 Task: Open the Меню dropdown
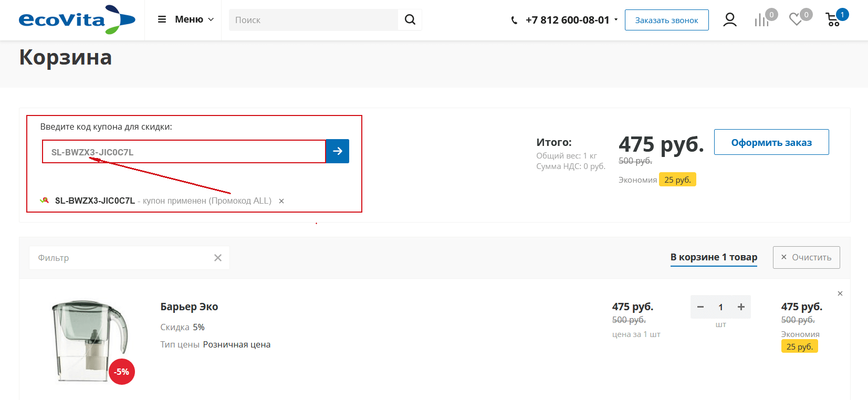[x=186, y=19]
